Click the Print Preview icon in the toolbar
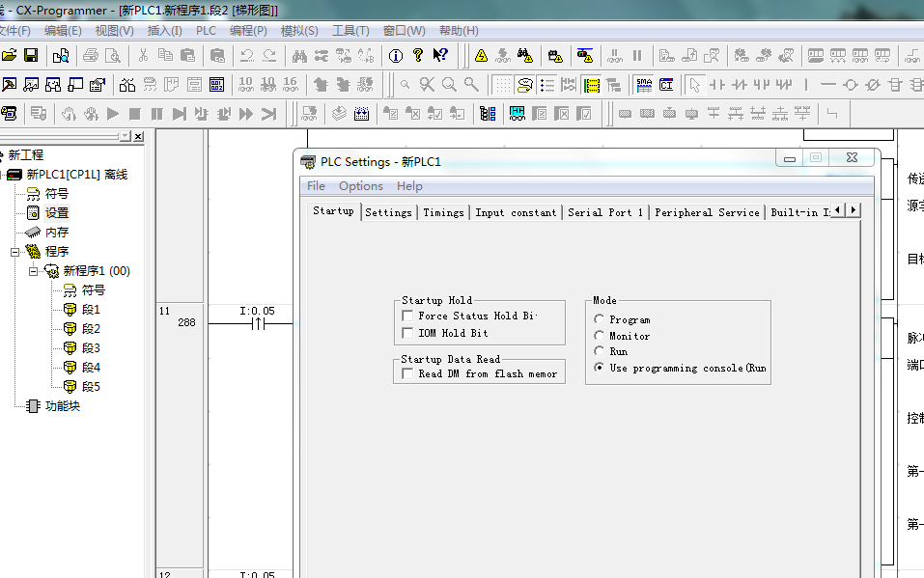 point(113,56)
